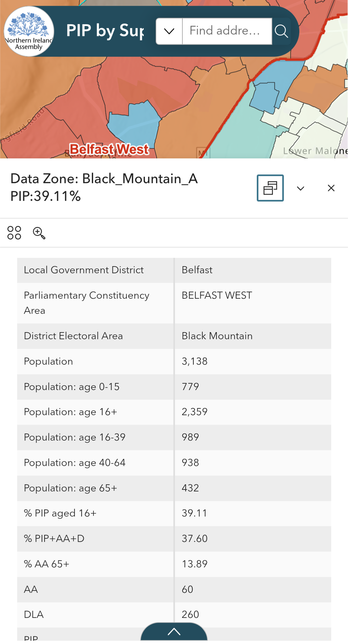The width and height of the screenshot is (348, 644).
Task: Open the four-circles actions menu icon
Action: tap(14, 233)
